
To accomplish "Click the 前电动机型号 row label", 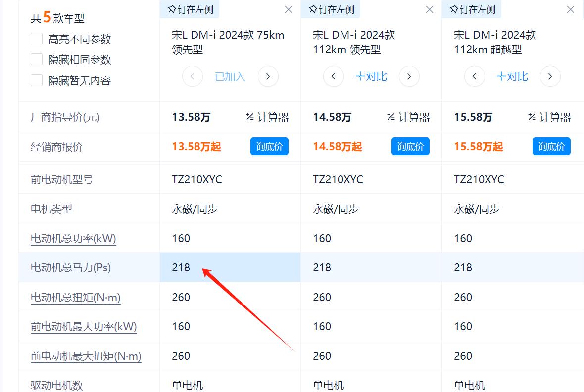I will point(62,179).
